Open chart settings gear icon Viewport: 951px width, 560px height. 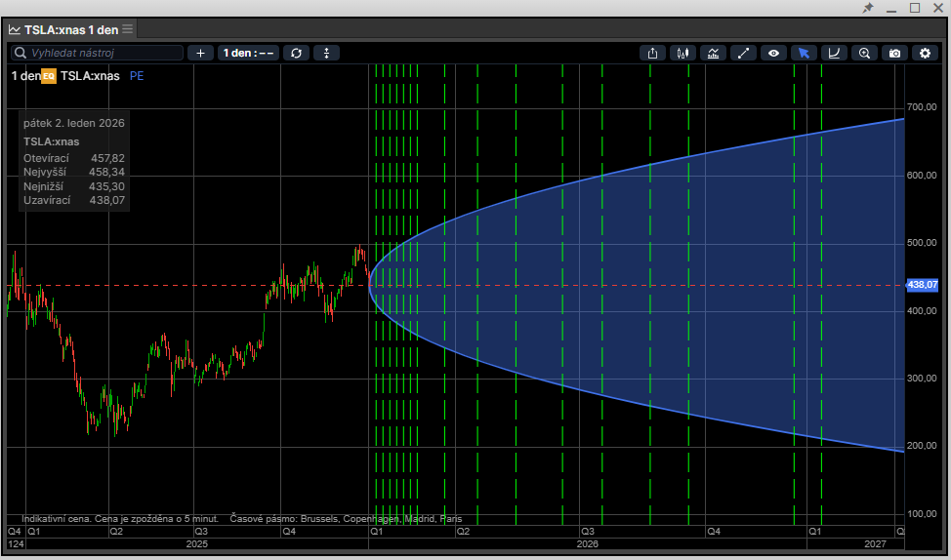click(x=925, y=53)
